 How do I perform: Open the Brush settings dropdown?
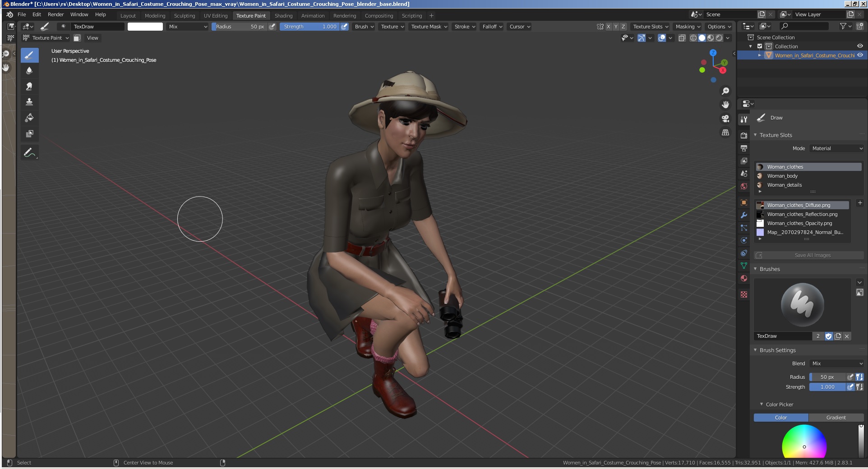365,27
